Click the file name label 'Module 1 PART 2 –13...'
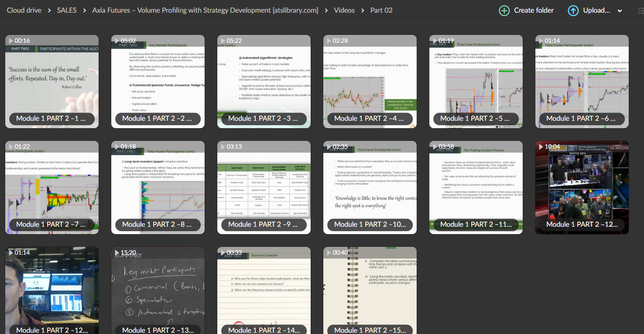Image resolution: width=644 pixels, height=334 pixels. tap(158, 330)
